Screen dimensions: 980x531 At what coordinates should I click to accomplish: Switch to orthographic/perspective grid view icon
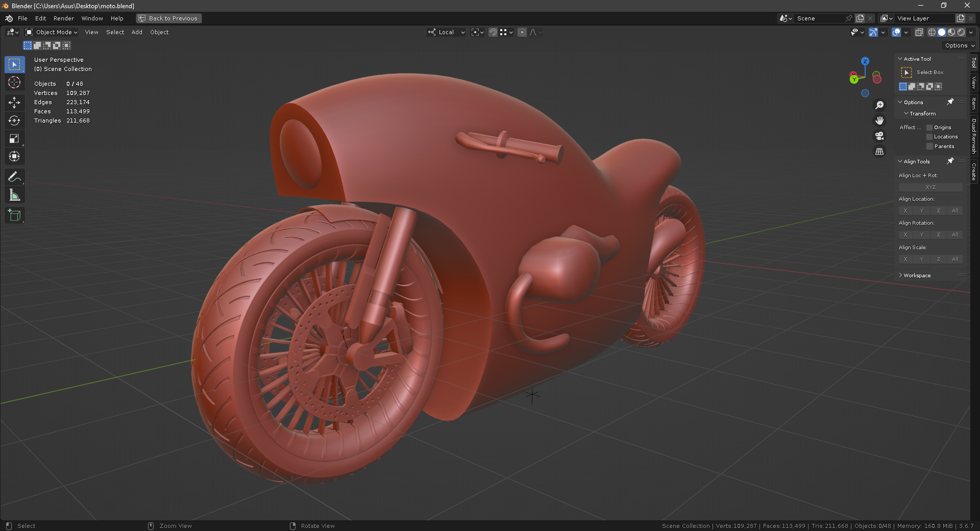pyautogui.click(x=879, y=152)
